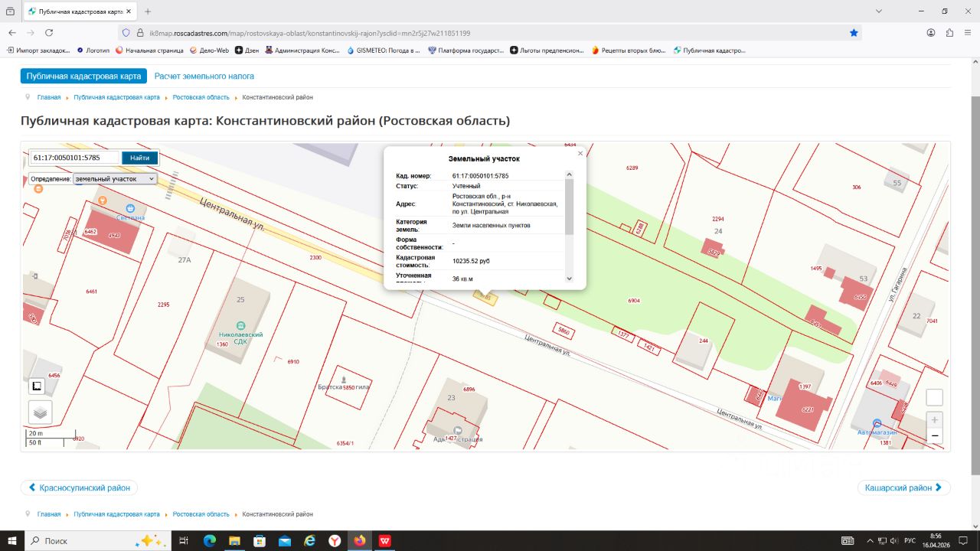
Task: Reload the page with refresh icon
Action: pos(49,33)
